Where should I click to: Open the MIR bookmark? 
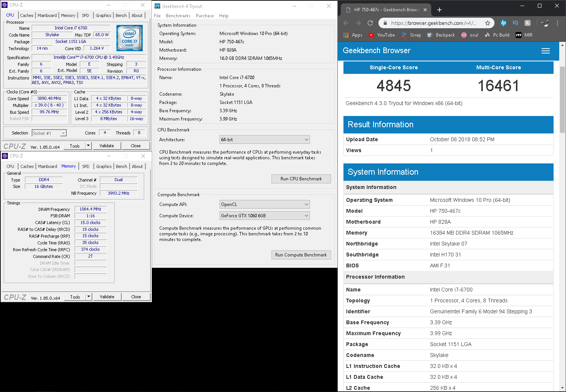(x=524, y=35)
